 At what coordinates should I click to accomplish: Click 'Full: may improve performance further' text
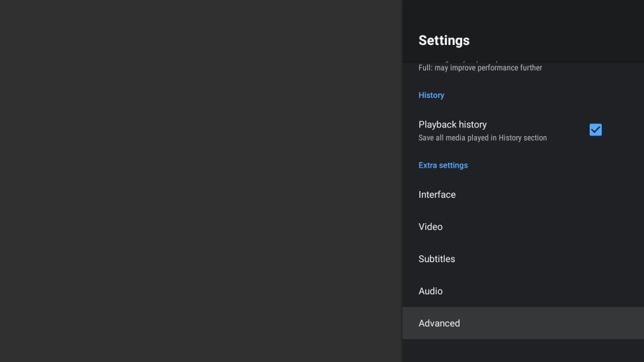480,68
